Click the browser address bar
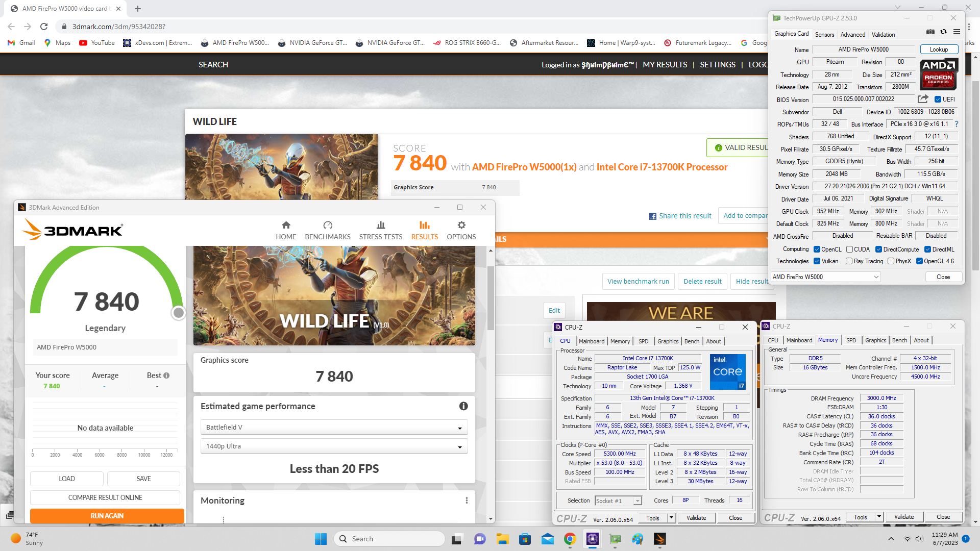 408,27
